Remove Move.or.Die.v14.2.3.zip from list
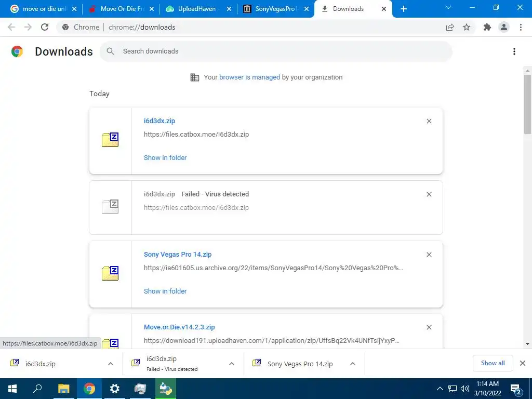The height and width of the screenshot is (399, 532). [x=429, y=327]
